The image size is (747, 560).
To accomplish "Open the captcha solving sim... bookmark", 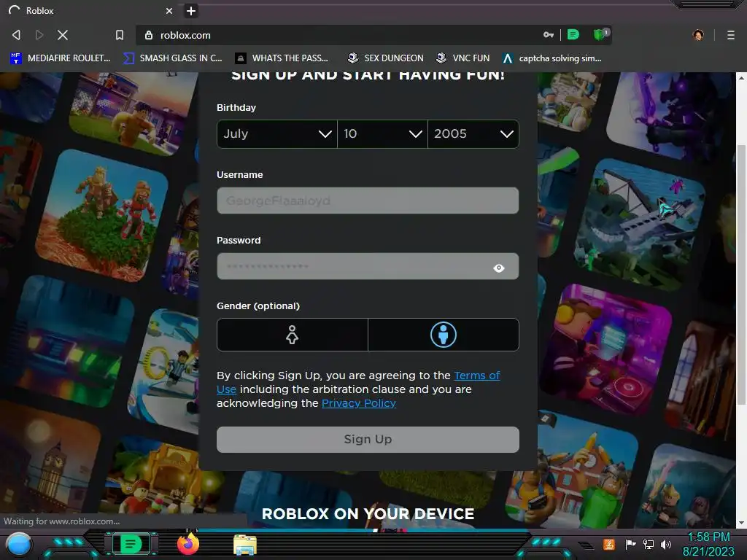I will pos(552,58).
